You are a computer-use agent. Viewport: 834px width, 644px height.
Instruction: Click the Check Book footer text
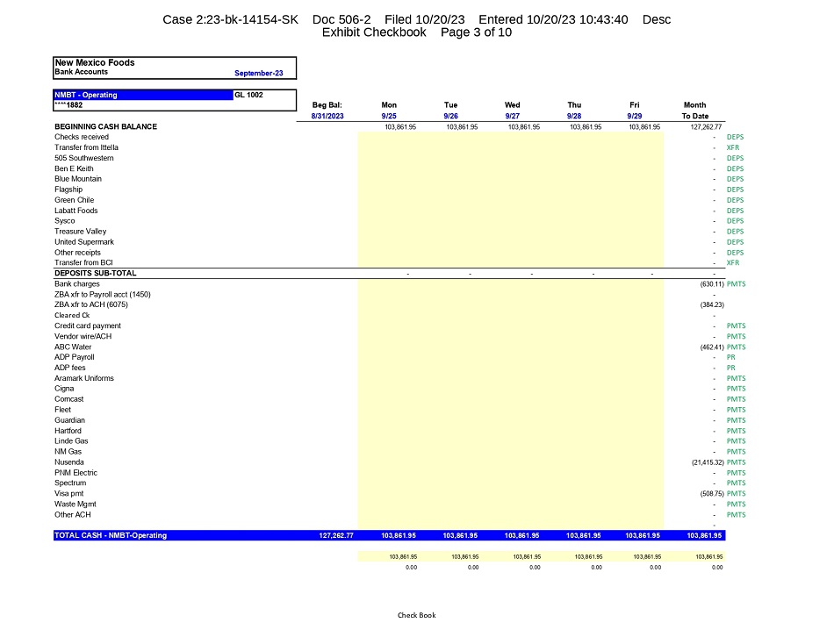pyautogui.click(x=416, y=616)
